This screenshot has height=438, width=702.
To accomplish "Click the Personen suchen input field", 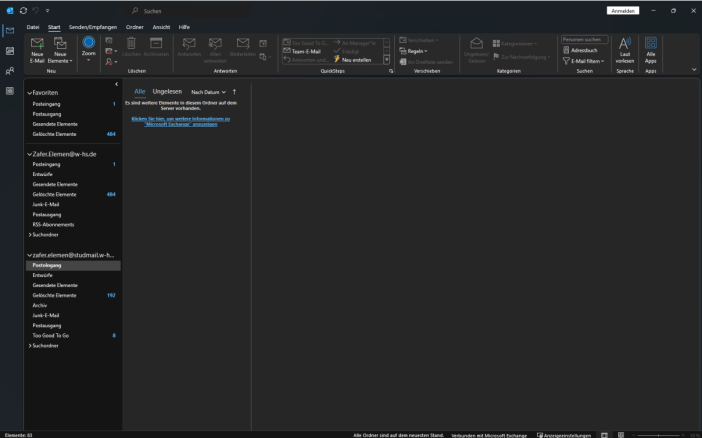I will pos(584,39).
